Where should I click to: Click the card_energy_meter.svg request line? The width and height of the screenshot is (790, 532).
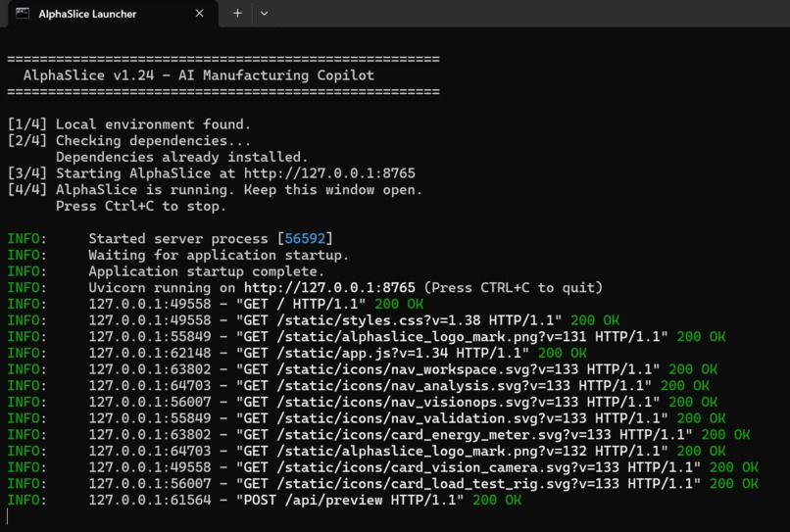point(379,435)
